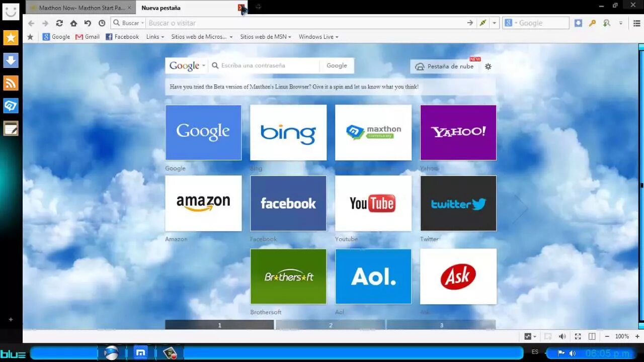The image size is (644, 362).
Task: Zoom out with minus button
Action: point(607,336)
